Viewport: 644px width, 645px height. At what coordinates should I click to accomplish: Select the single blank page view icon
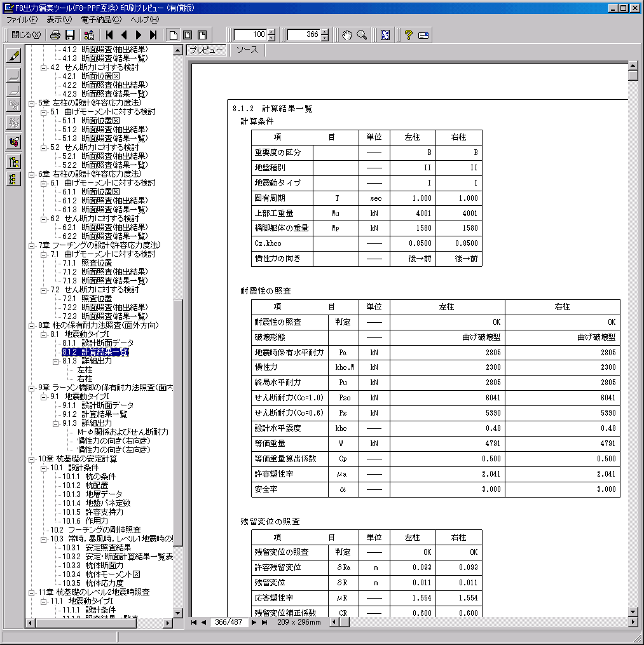(174, 35)
